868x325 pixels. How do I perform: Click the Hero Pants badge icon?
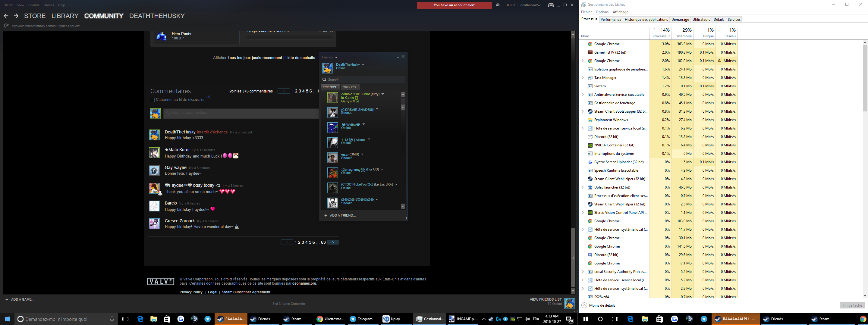coord(162,36)
